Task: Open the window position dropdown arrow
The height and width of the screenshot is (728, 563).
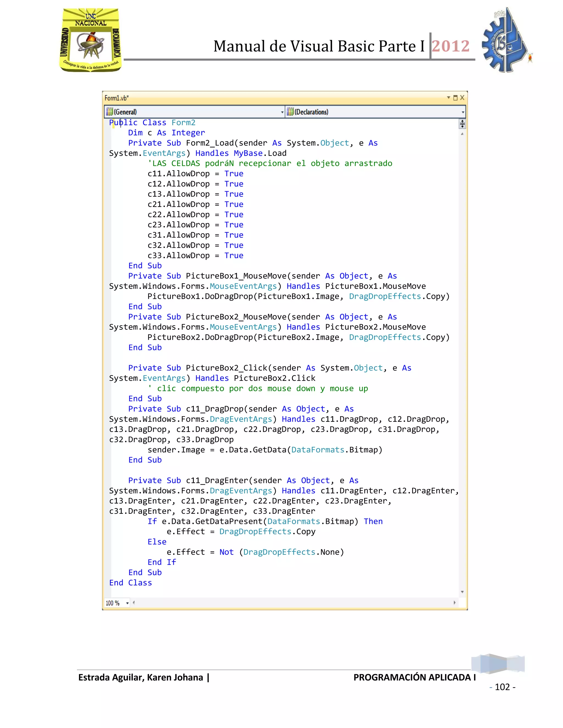Action: (449, 98)
